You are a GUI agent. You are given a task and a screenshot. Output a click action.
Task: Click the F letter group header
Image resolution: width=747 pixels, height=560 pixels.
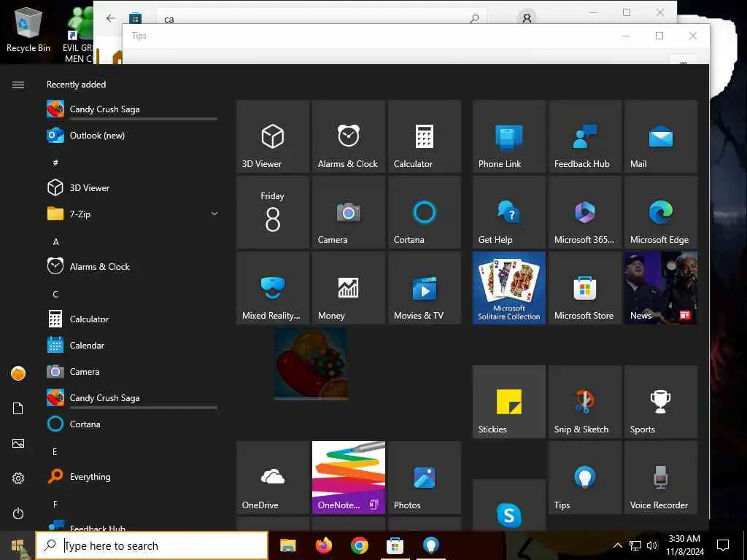tap(55, 504)
